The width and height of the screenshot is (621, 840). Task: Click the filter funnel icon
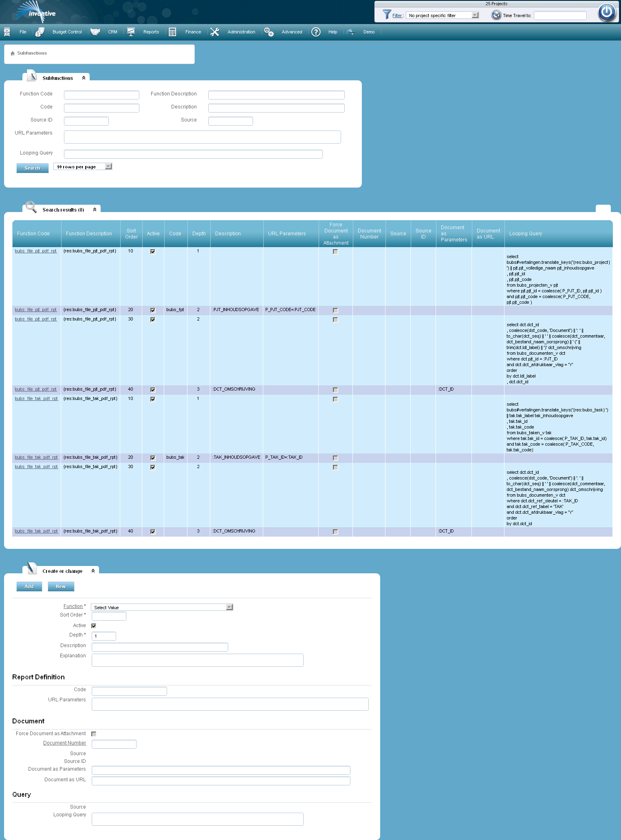click(x=387, y=15)
